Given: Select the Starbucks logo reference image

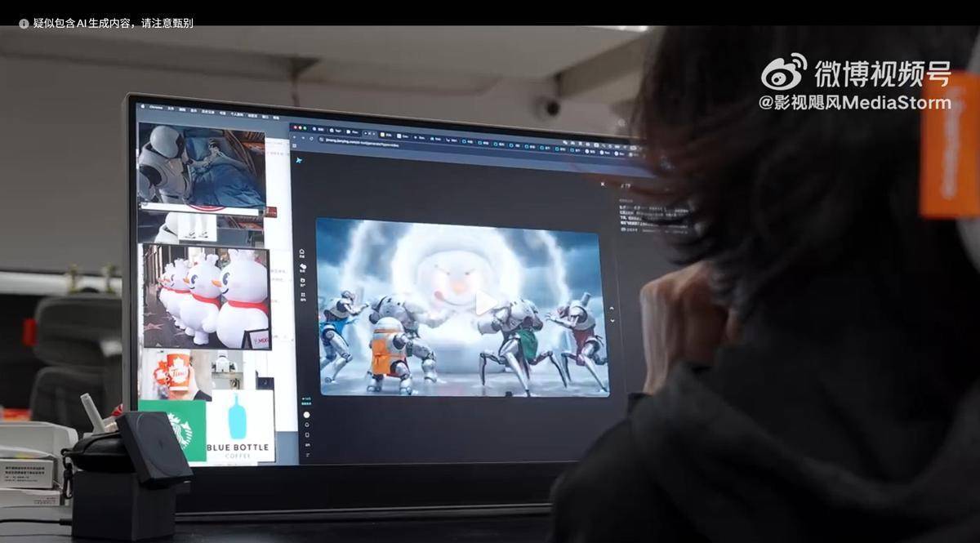Looking at the screenshot, I should (172, 429).
